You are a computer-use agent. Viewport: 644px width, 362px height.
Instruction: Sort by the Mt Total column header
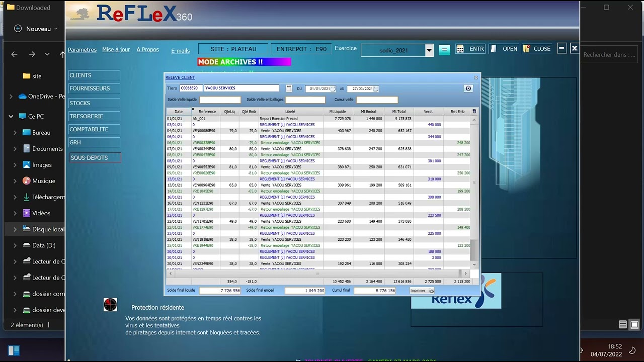pos(398,111)
